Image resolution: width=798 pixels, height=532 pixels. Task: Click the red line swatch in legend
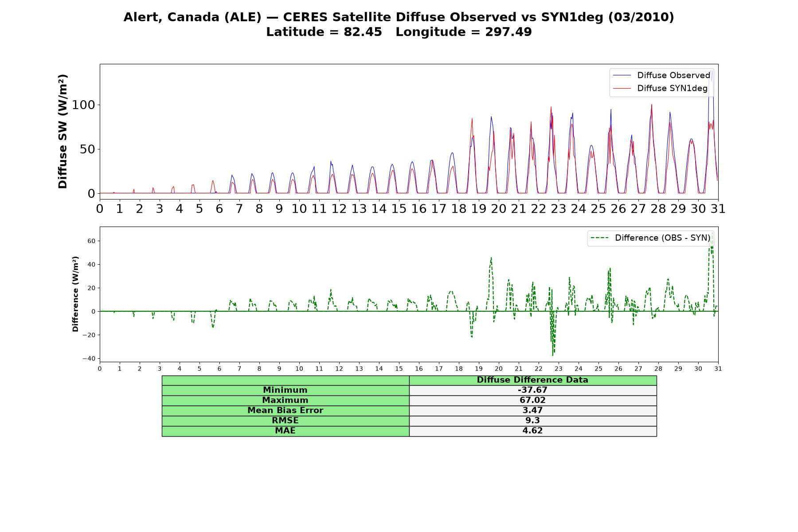[622, 88]
